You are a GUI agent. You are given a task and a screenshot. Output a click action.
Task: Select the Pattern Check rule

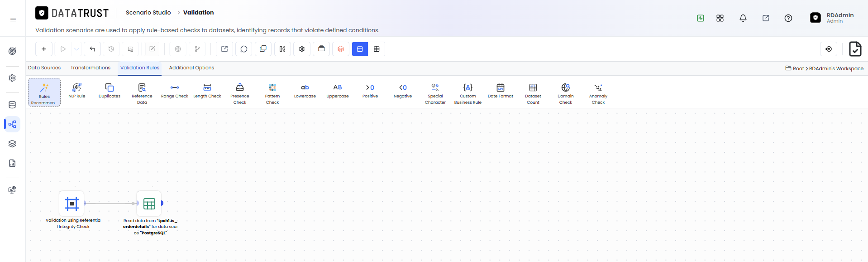[x=272, y=93]
